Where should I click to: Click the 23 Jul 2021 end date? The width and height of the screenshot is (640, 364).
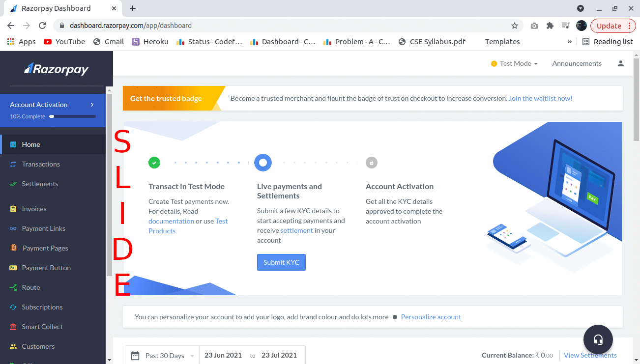point(279,355)
